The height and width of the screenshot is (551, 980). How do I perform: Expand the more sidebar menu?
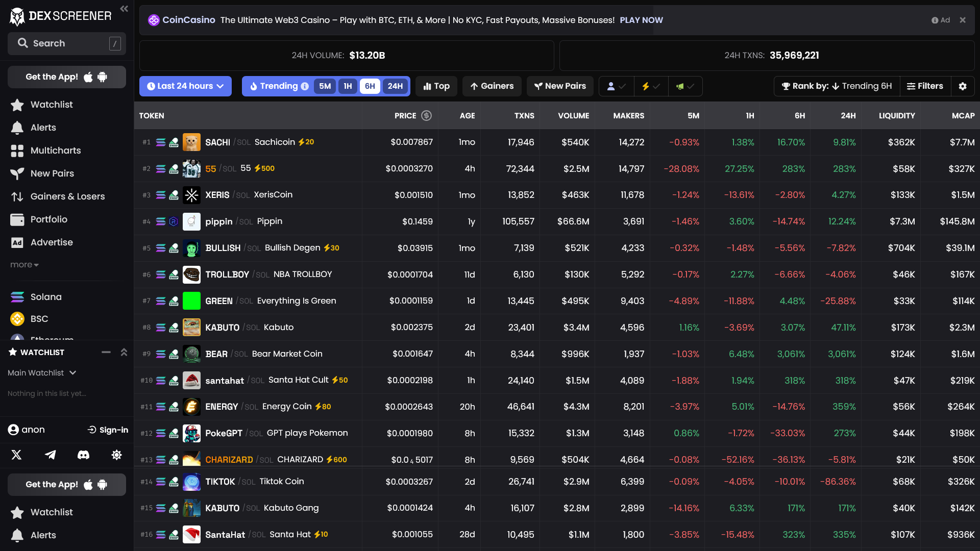[x=24, y=265]
